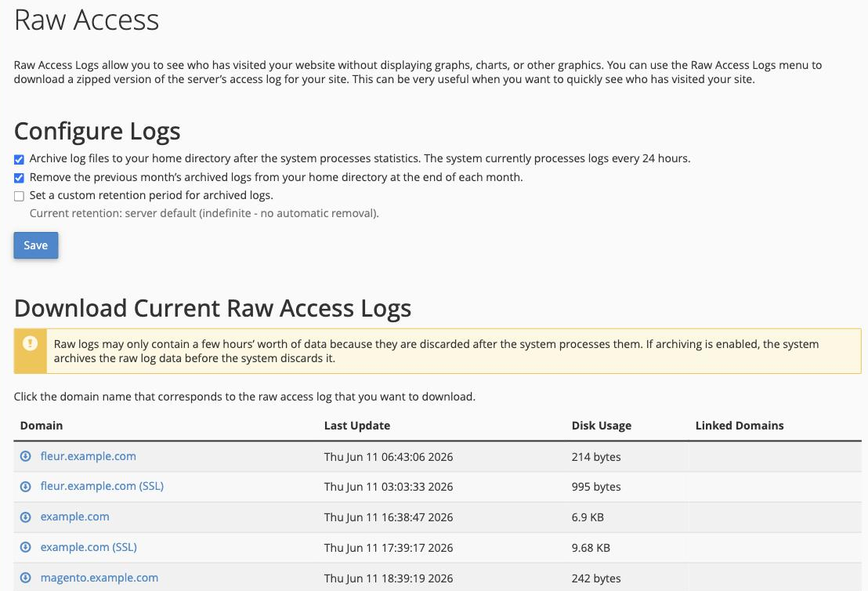Click download icon beside fleur.example.com
Viewport: 868px width, 591px height.
[x=26, y=456]
